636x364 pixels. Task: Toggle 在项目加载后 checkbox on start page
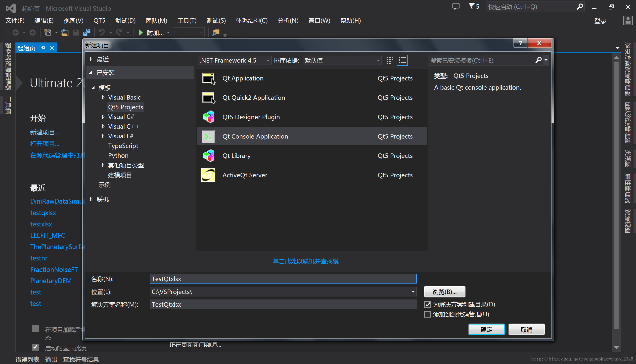[35, 328]
